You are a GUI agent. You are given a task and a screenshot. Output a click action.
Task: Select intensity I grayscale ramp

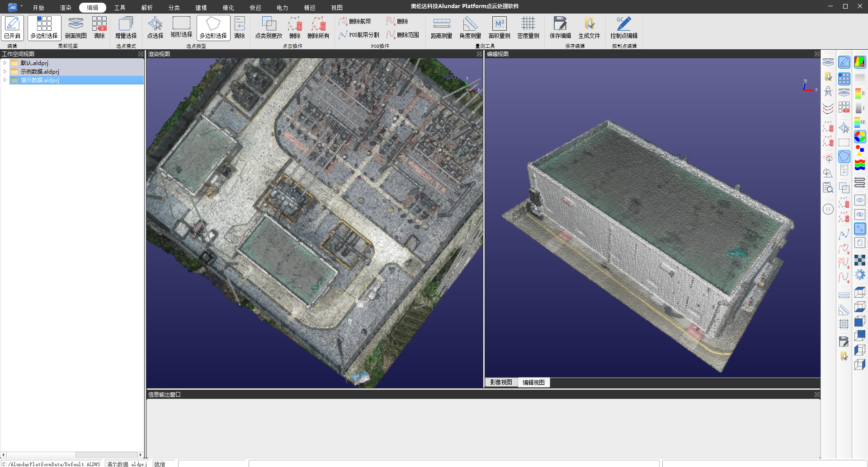click(x=860, y=108)
